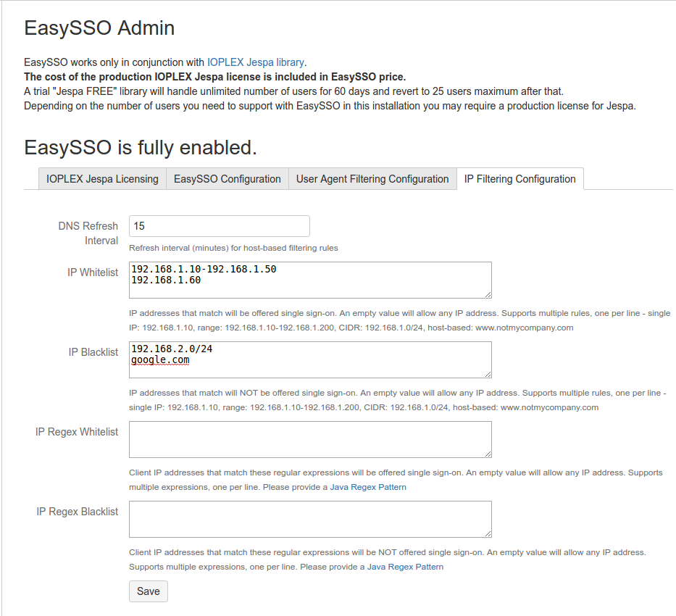Focus the empty IP Regex Whitelist box
Viewport: 676px width, 616px height.
310,439
